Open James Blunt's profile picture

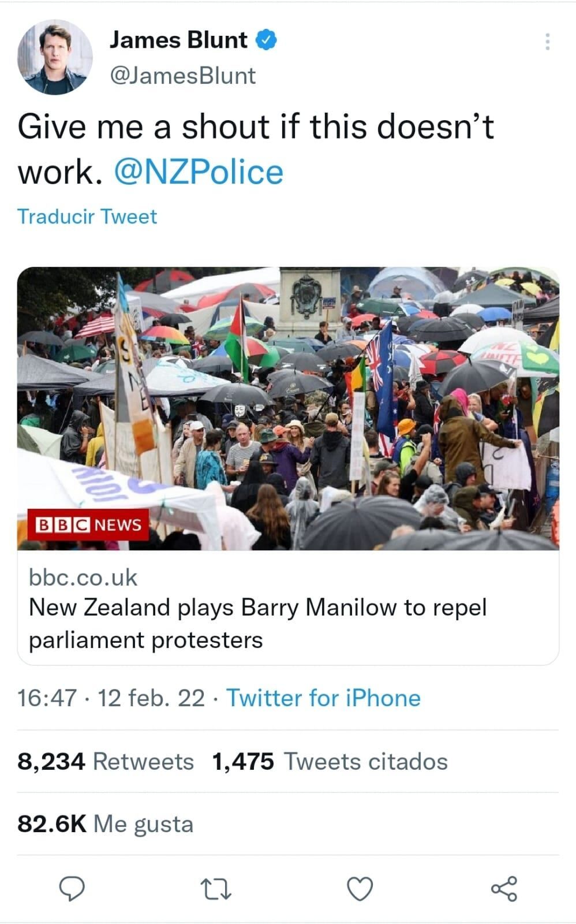coord(55,57)
